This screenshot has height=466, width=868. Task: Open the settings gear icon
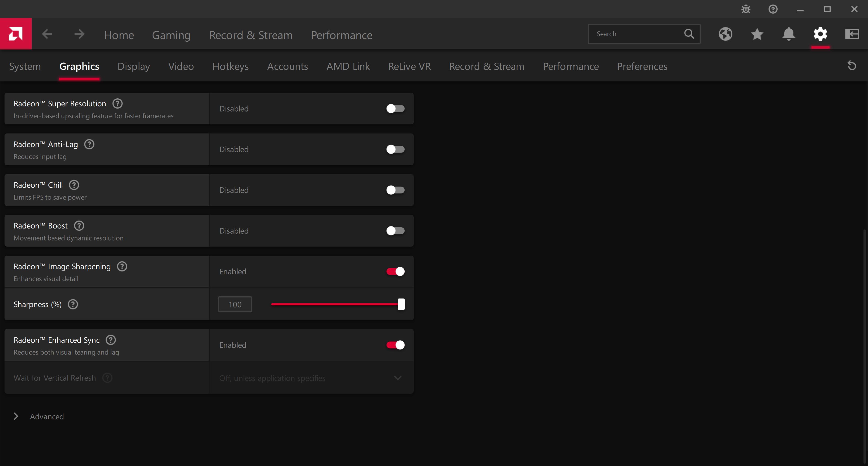820,34
